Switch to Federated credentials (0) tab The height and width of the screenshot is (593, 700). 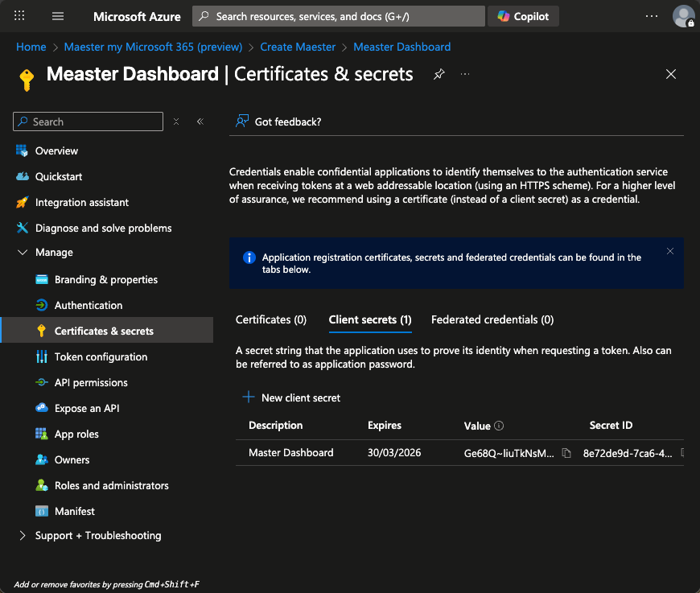(492, 319)
